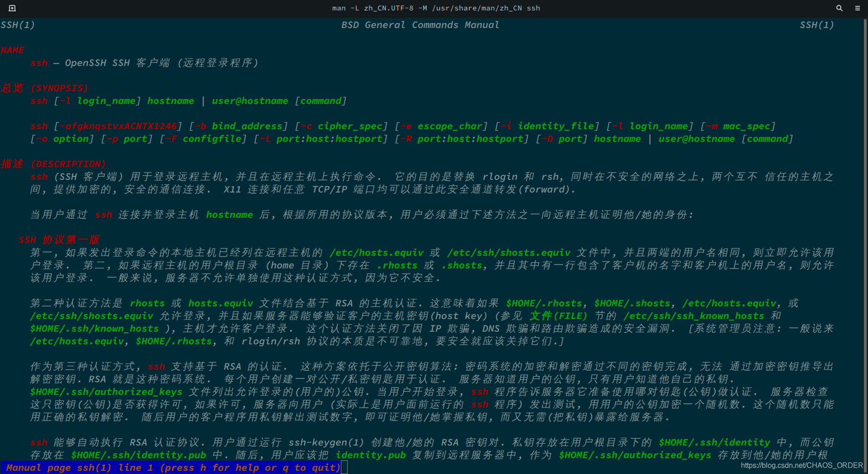This screenshot has width=868, height=474.
Task: Click 'hostname' in '连接并登录主机 hostname'
Action: coord(229,215)
